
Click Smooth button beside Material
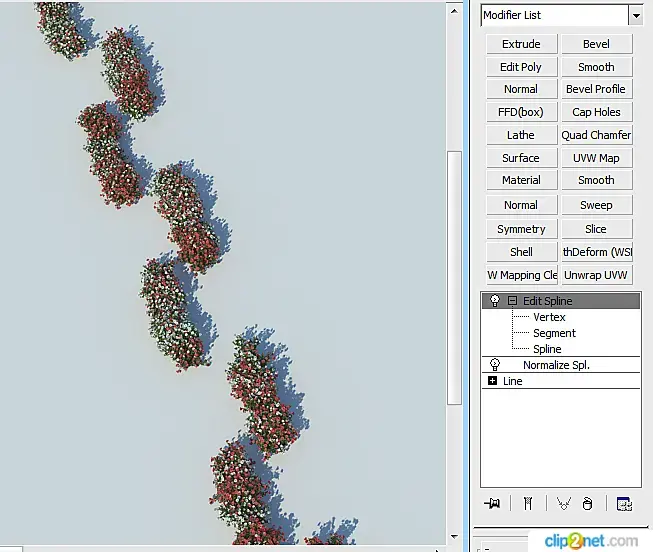click(x=596, y=180)
